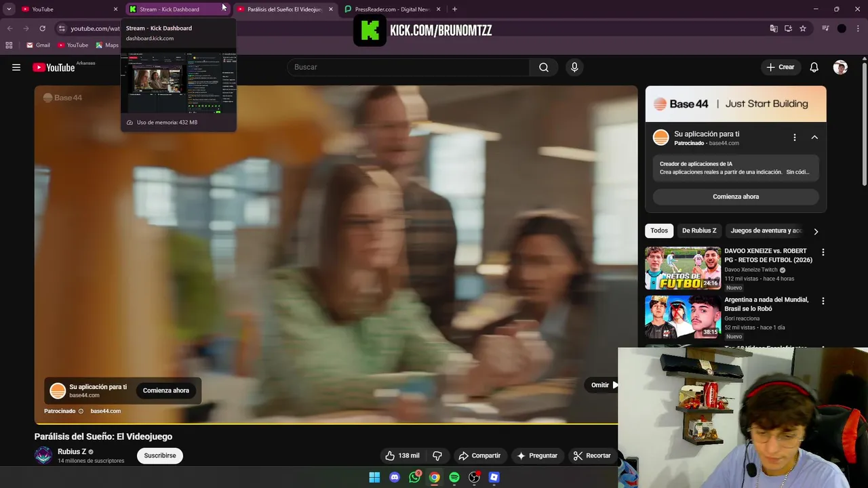Select the Juegos de aventura filter chip
Screen dimensions: 868x488
[766, 230]
